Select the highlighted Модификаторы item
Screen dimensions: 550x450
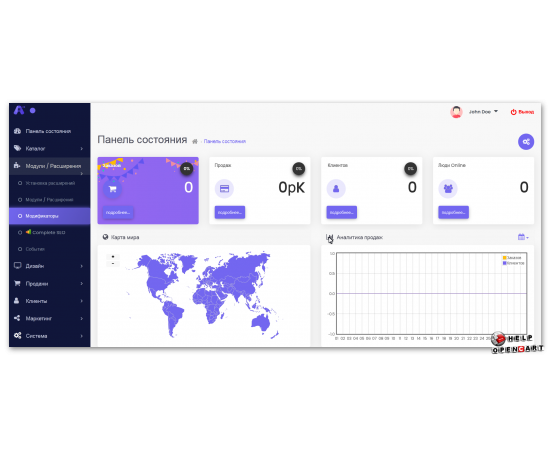click(x=49, y=216)
